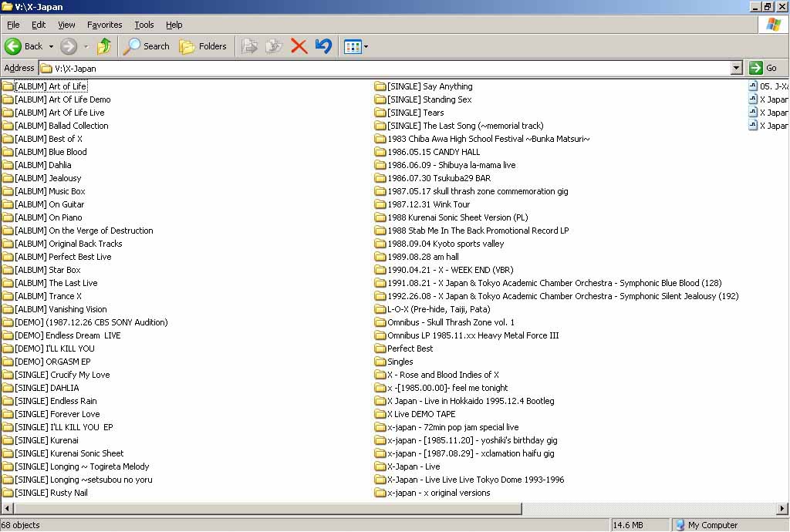Select the [DEMO] ORGASM EP folder icon
The height and width of the screenshot is (532, 790).
tap(8, 362)
